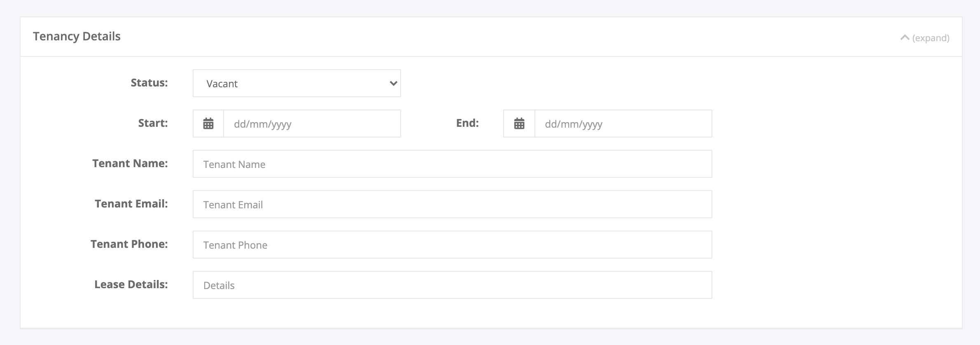This screenshot has width=980, height=345.
Task: Click into the Tenant Name field
Action: click(453, 164)
